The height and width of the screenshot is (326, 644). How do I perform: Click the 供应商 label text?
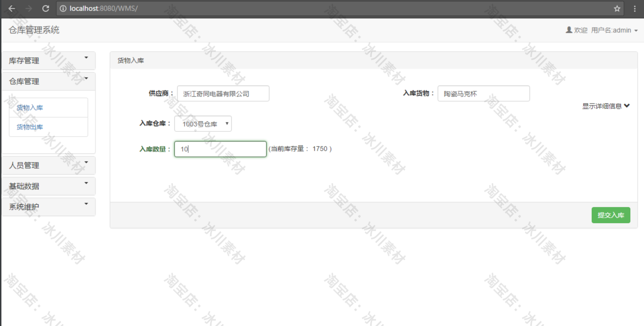click(161, 93)
